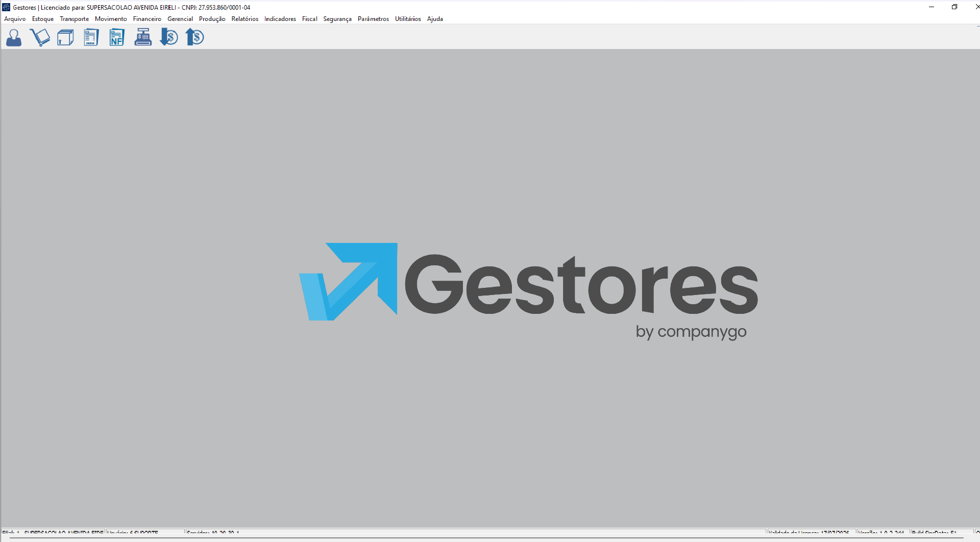
Task: Open the up-arrow dollar coin icon
Action: tap(195, 38)
